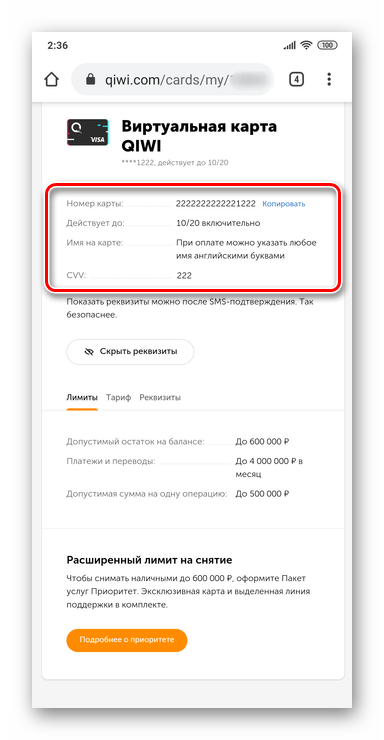Image resolution: width=384 pixels, height=740 pixels.
Task: Select the Лимиты tab
Action: pos(82,397)
